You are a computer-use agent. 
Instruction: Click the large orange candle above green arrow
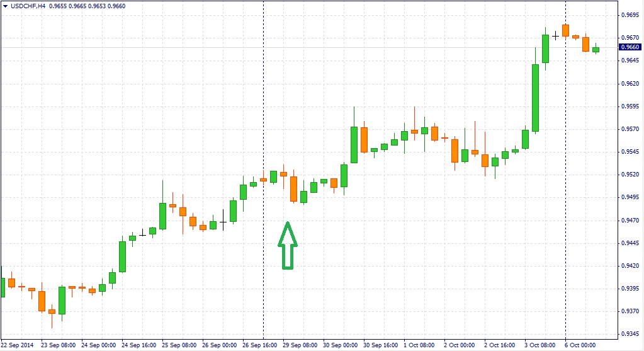[293, 188]
